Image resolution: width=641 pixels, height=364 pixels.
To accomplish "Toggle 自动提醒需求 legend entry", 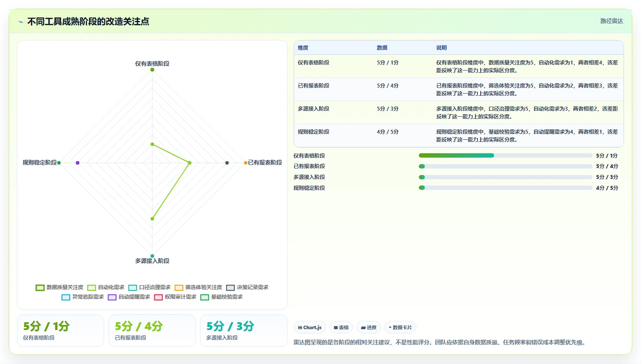I will pos(129,297).
